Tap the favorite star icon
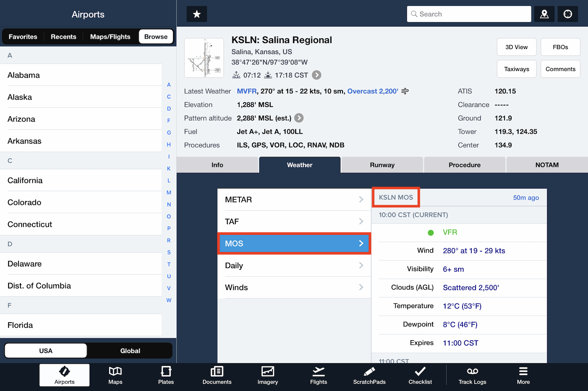Viewport: 588px width, 391px height. [197, 14]
